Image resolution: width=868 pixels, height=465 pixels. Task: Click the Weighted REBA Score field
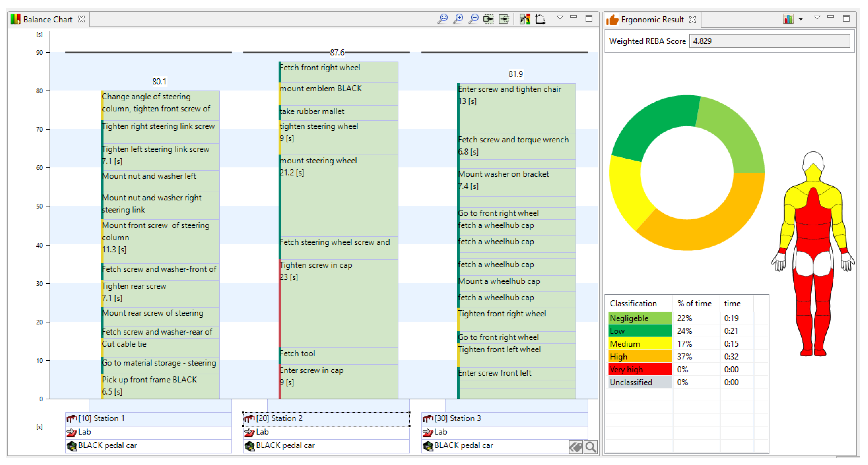pos(769,41)
